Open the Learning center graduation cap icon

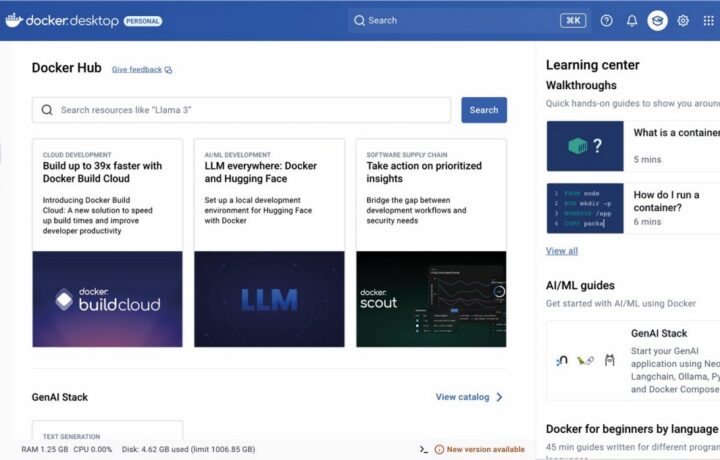click(657, 21)
